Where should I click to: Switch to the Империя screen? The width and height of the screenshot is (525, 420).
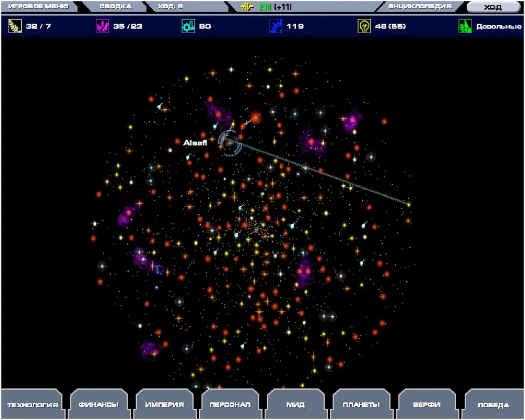(x=164, y=405)
